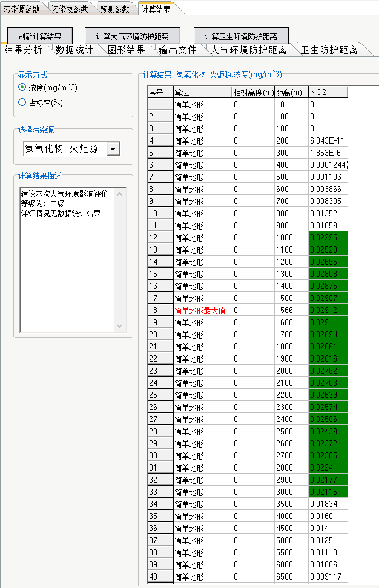Open the 结果分析 sub-tab
The width and height of the screenshot is (379, 588).
(23, 50)
